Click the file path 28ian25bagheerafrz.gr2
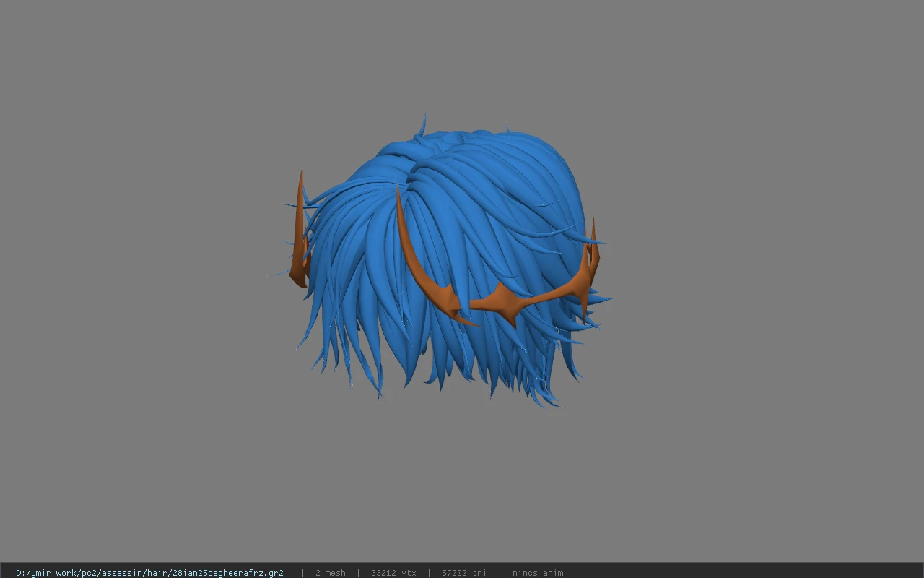This screenshot has width=924, height=578. 149,573
